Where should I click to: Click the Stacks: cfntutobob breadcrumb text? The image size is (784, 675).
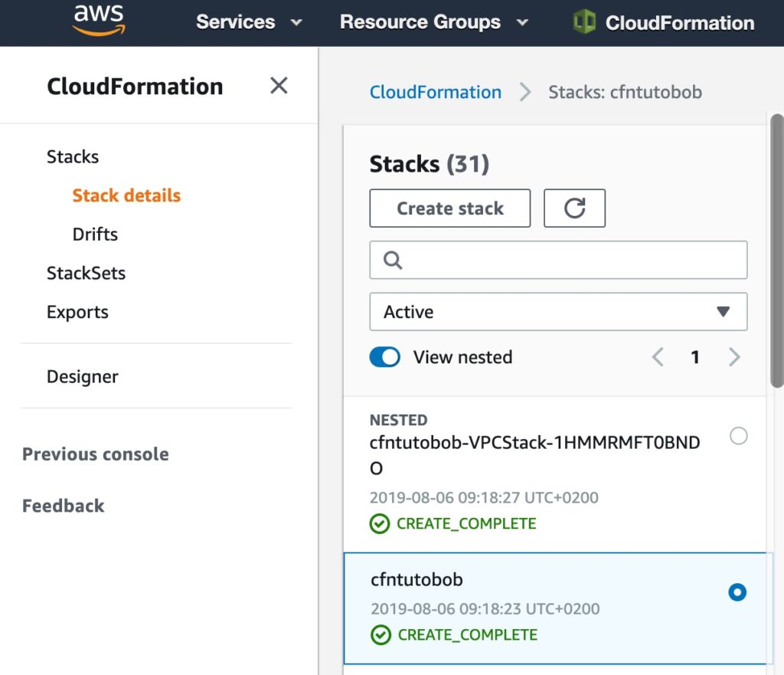click(625, 92)
